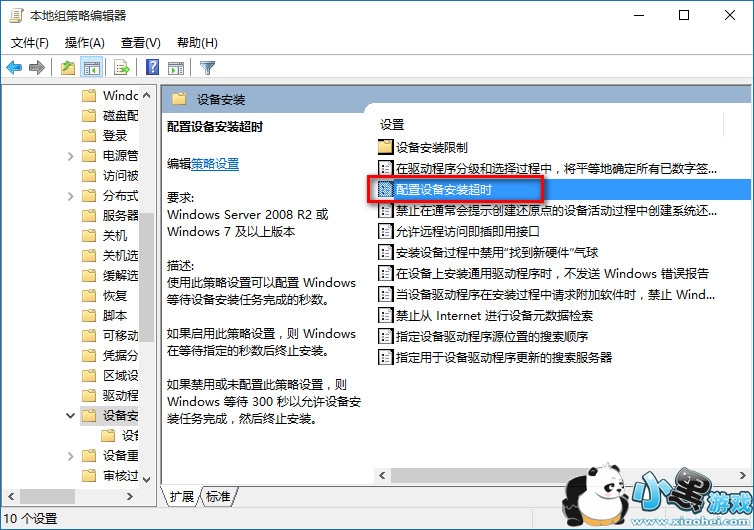The height and width of the screenshot is (530, 754).
Task: Click the Forward arrow toolbar icon
Action: coord(37,67)
